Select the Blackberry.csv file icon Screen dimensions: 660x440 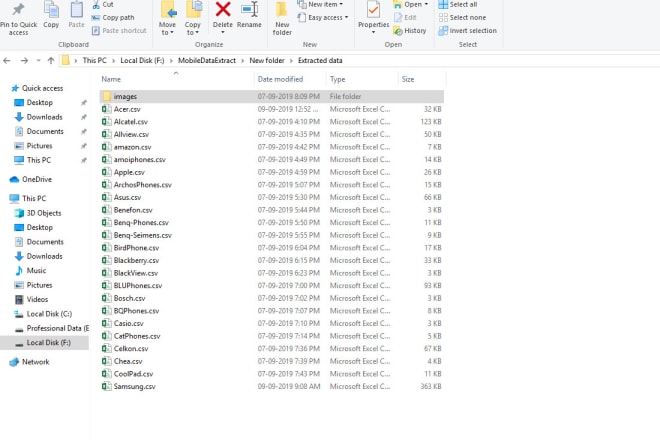point(106,260)
